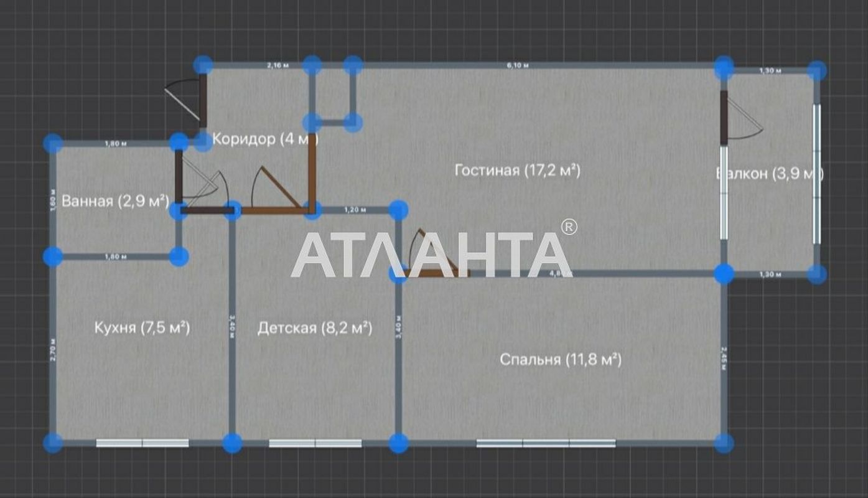Image resolution: width=868 pixels, height=498 pixels.
Task: Click the Гостиная (17,2 м²) room label
Action: (x=517, y=170)
